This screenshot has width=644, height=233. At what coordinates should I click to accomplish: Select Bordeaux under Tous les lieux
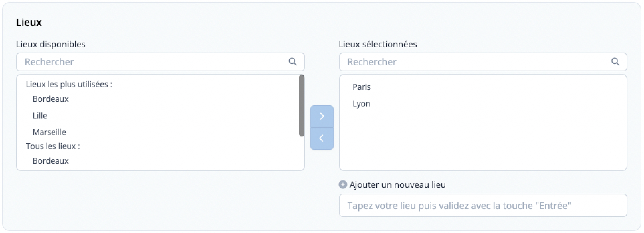pyautogui.click(x=51, y=161)
